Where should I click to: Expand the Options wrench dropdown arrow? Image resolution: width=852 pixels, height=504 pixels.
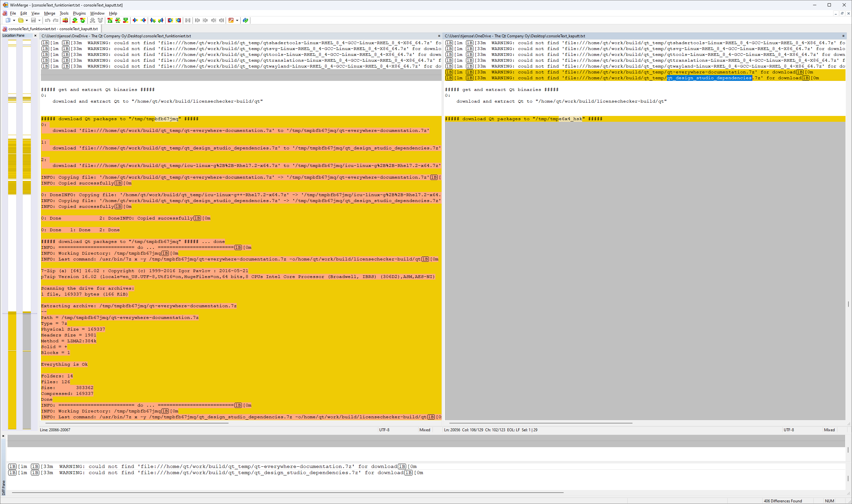click(237, 20)
